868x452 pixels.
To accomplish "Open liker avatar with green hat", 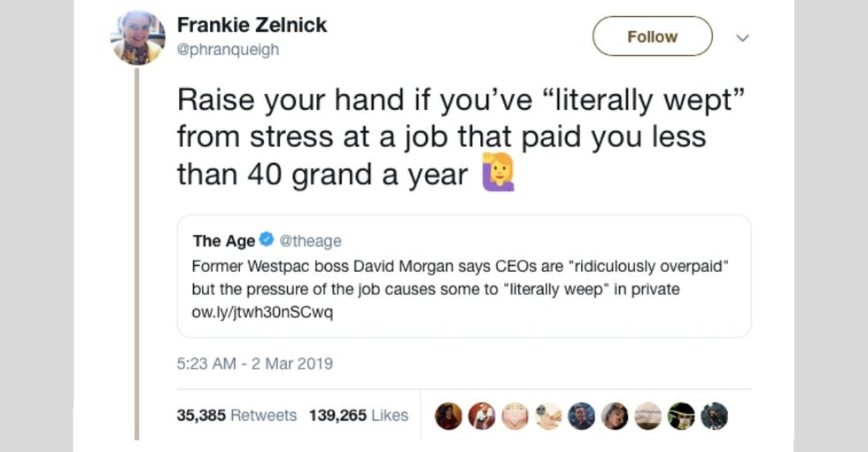I will pyautogui.click(x=681, y=416).
